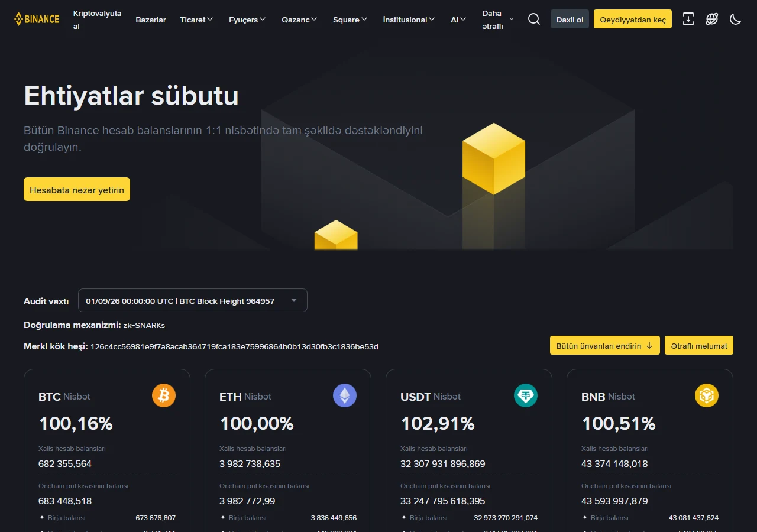Click the BNB coin icon
The image size is (757, 532).
point(707,395)
